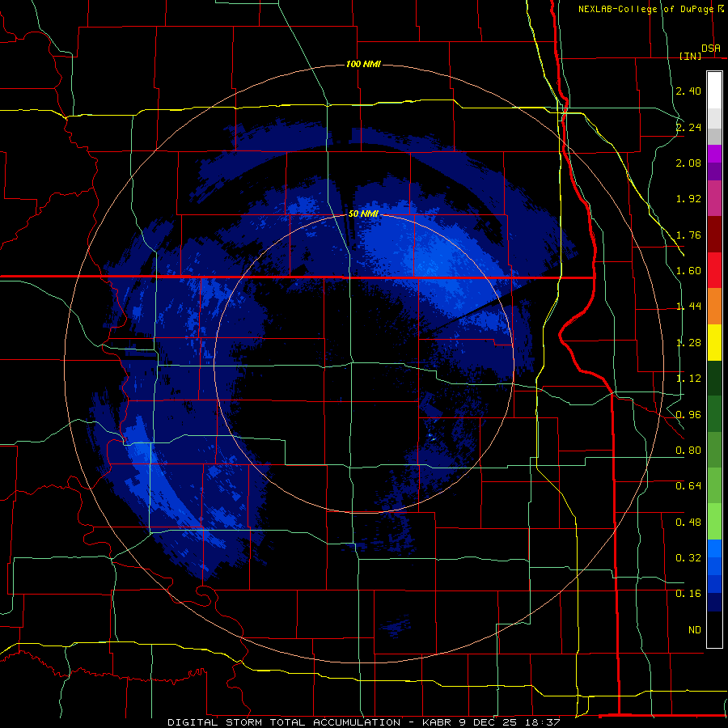
Task: Click the 1.44 legend value
Action: [x=688, y=307]
